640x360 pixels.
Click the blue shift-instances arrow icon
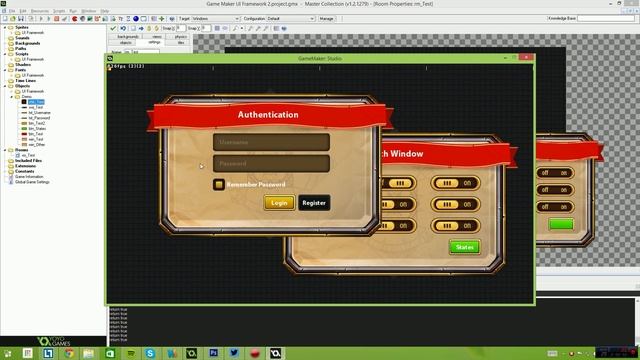pyautogui.click(x=141, y=28)
